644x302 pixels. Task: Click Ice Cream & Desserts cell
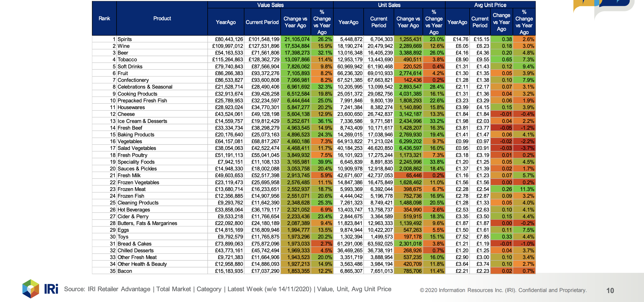coord(162,121)
